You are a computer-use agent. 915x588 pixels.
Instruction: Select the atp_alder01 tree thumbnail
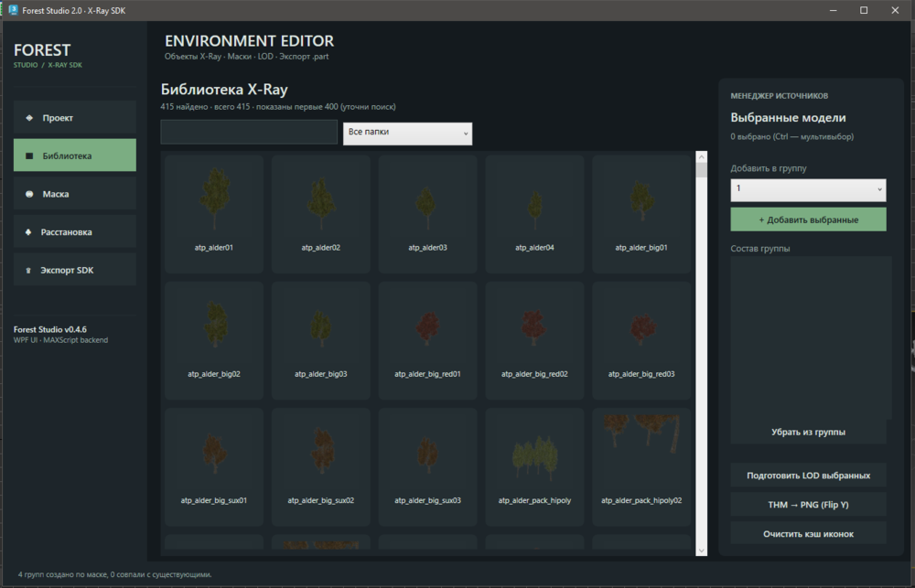click(x=214, y=213)
